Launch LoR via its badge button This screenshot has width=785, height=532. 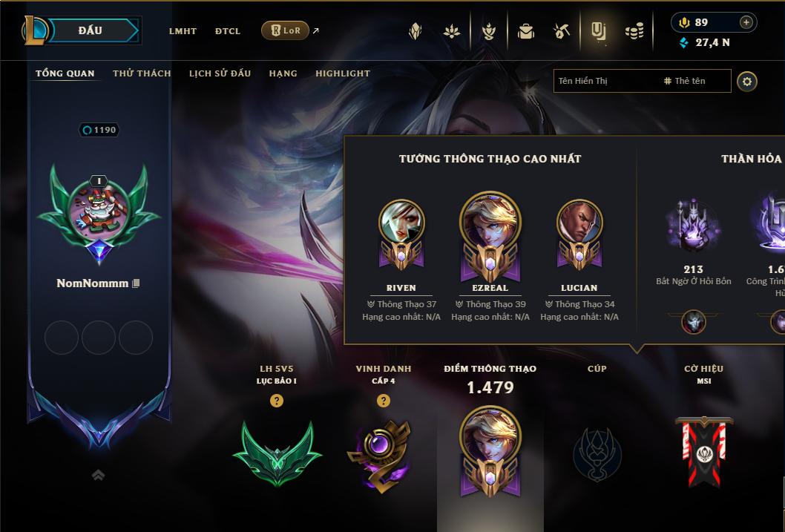(285, 30)
